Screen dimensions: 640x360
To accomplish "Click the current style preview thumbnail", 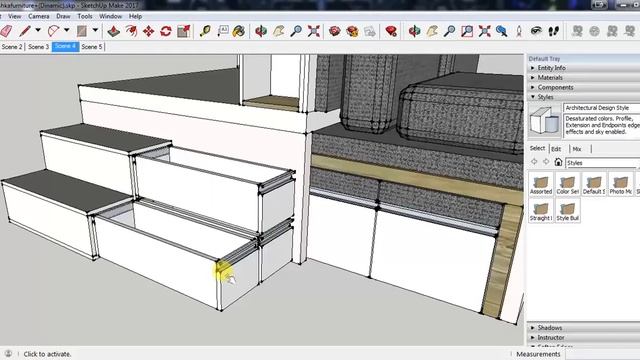I will (545, 120).
